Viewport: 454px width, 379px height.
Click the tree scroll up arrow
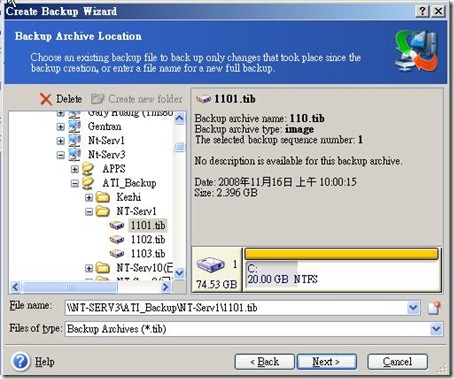(179, 118)
